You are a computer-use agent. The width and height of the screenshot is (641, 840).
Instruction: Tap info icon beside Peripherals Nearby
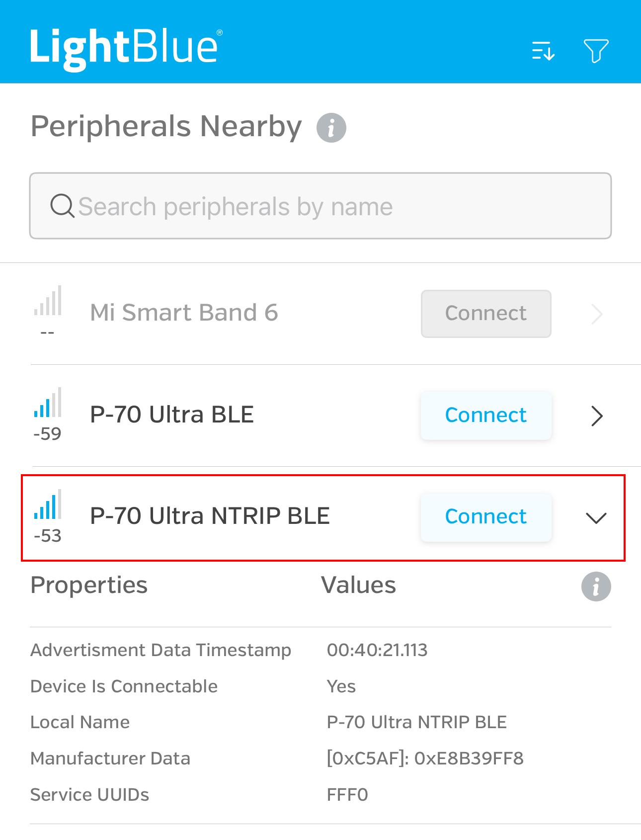[x=331, y=128]
